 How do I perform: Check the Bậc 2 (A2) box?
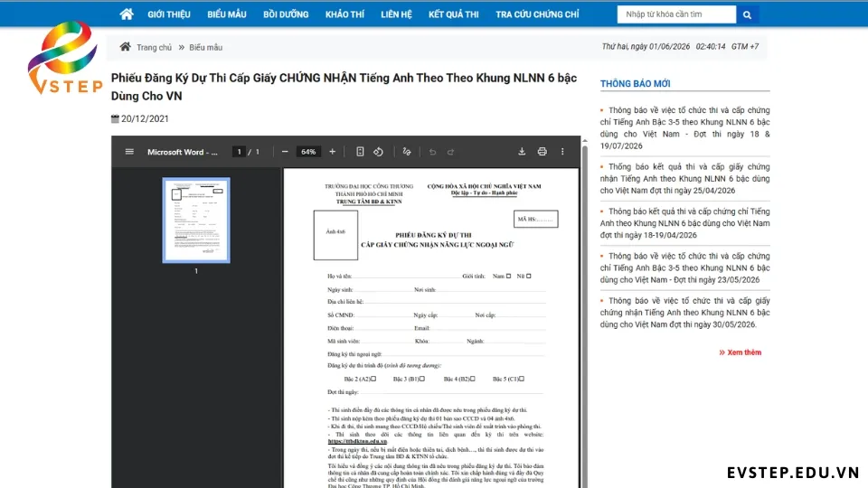[x=373, y=379]
